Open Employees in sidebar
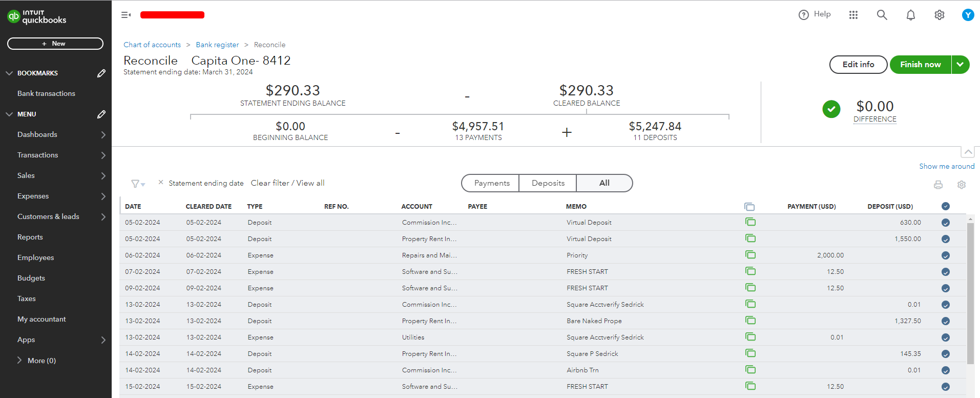The width and height of the screenshot is (980, 398). (35, 258)
